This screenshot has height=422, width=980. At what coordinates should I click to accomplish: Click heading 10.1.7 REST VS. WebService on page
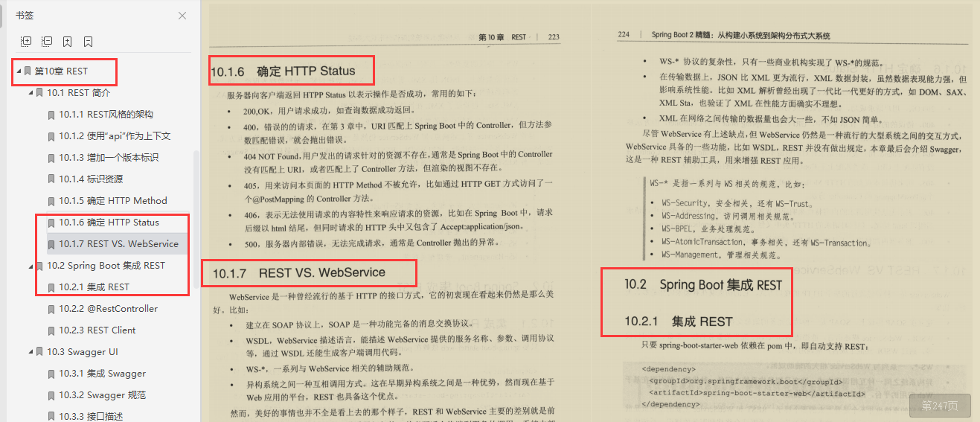[x=298, y=273]
